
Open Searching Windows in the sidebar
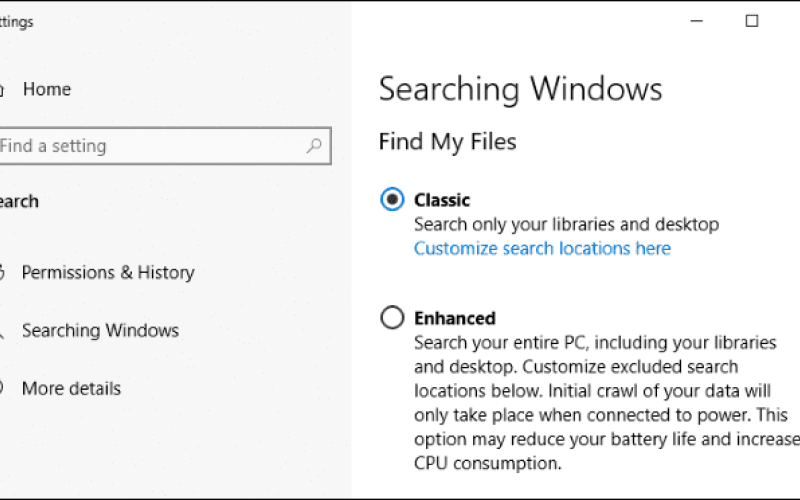point(101,331)
